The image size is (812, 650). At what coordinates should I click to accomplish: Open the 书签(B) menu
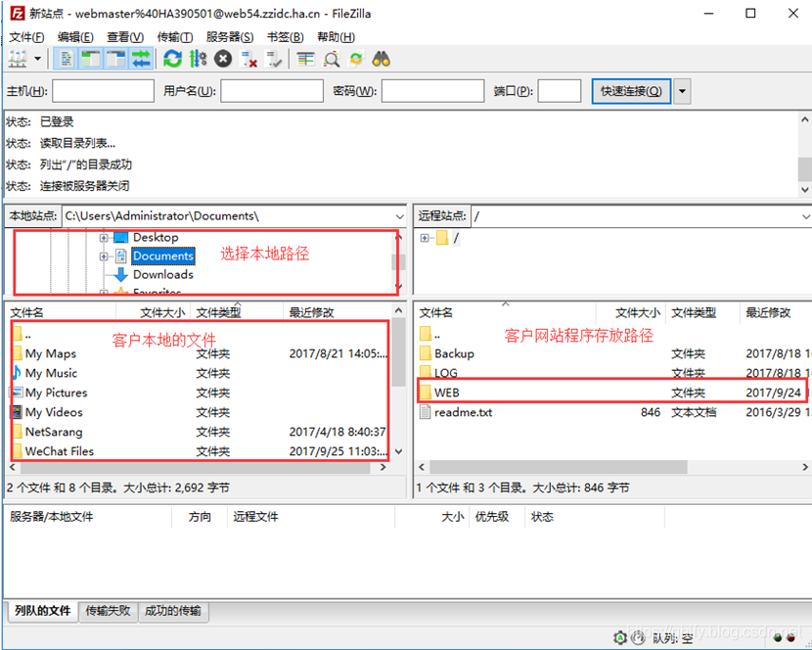click(286, 37)
